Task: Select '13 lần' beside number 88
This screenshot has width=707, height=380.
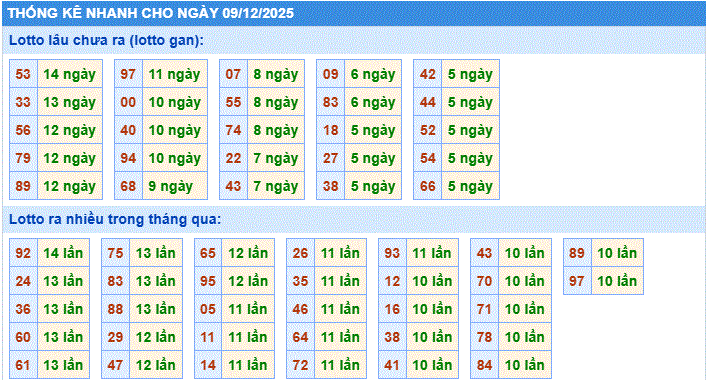Action: (156, 309)
